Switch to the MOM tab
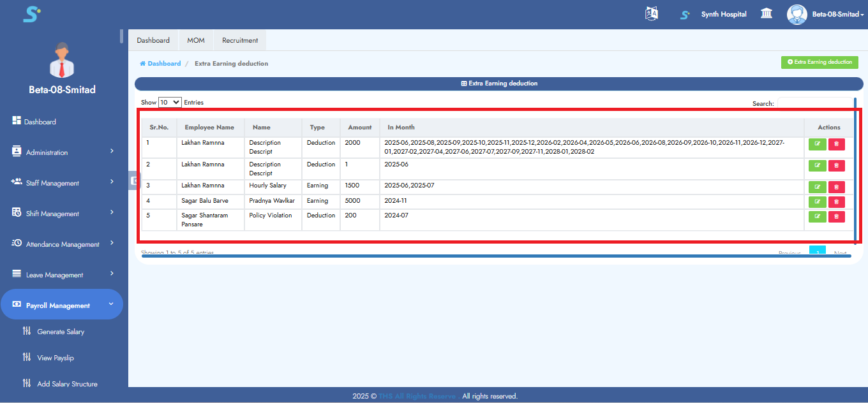The height and width of the screenshot is (403, 868). pos(196,40)
